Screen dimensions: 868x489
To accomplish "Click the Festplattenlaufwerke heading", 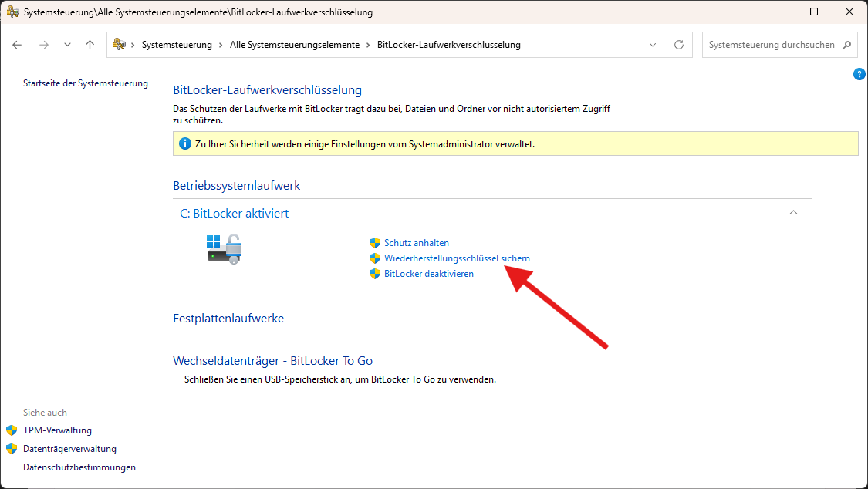I will pos(228,319).
